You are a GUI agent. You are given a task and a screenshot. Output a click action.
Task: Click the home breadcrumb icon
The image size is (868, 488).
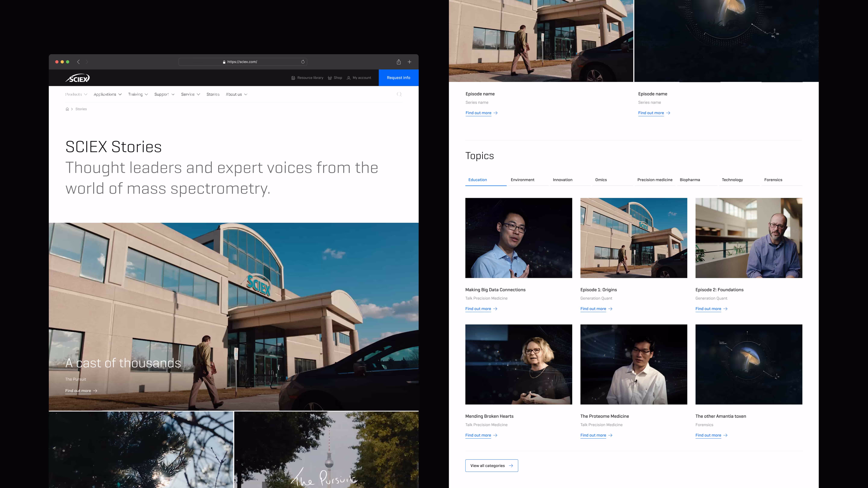(67, 109)
